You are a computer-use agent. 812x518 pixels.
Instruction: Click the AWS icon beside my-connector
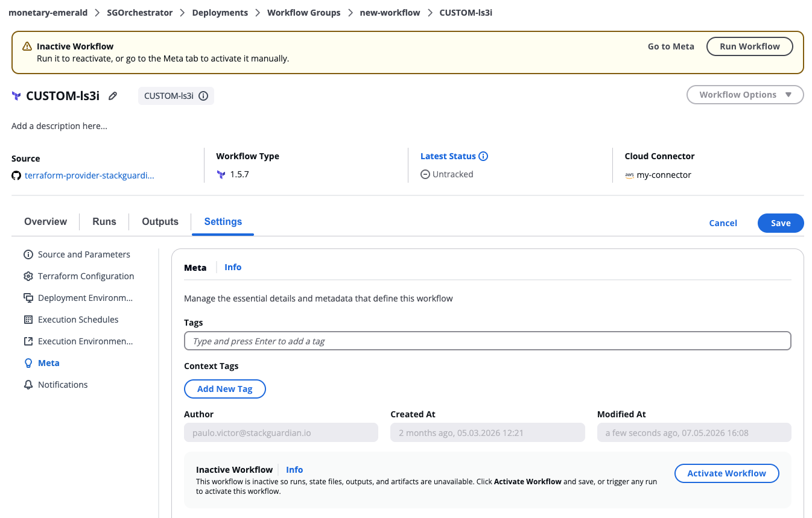(x=629, y=175)
